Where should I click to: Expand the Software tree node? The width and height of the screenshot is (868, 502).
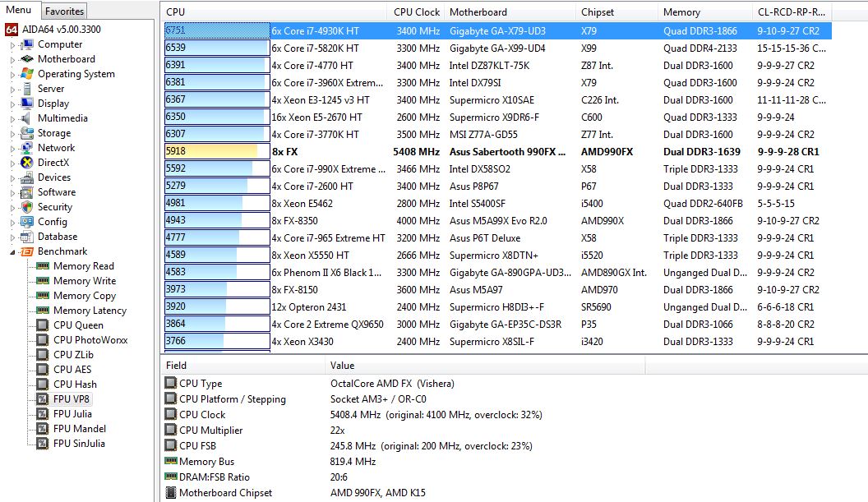[12, 192]
